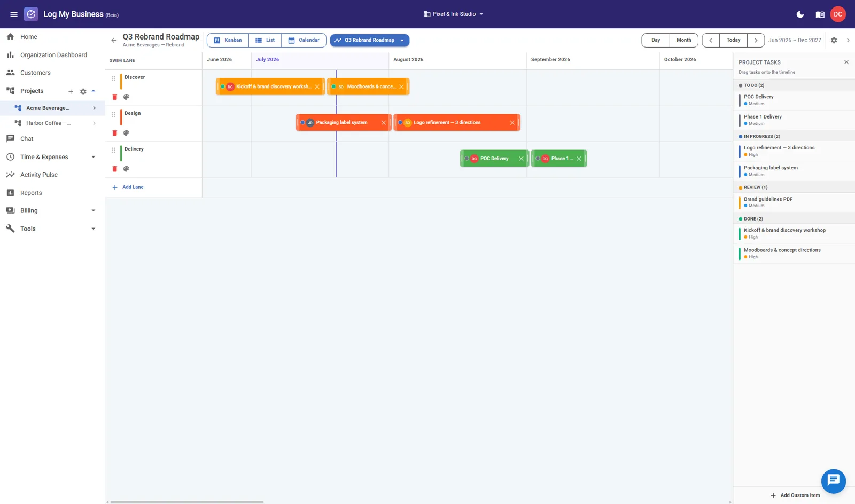Select the Harbor Coffee project

click(x=48, y=123)
